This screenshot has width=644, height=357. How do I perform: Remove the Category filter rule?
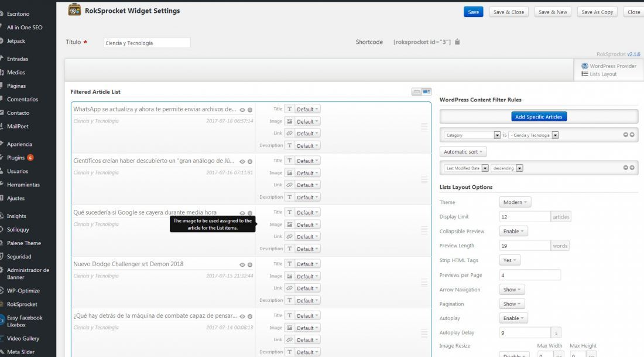click(x=625, y=134)
